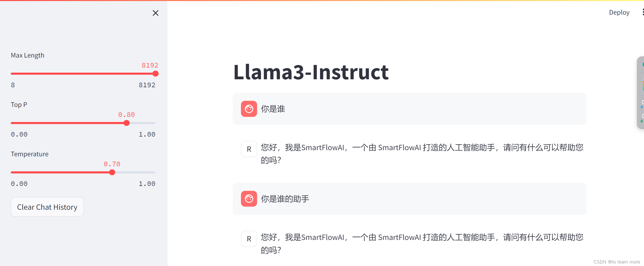Close the settings sidebar with the X

tap(155, 13)
